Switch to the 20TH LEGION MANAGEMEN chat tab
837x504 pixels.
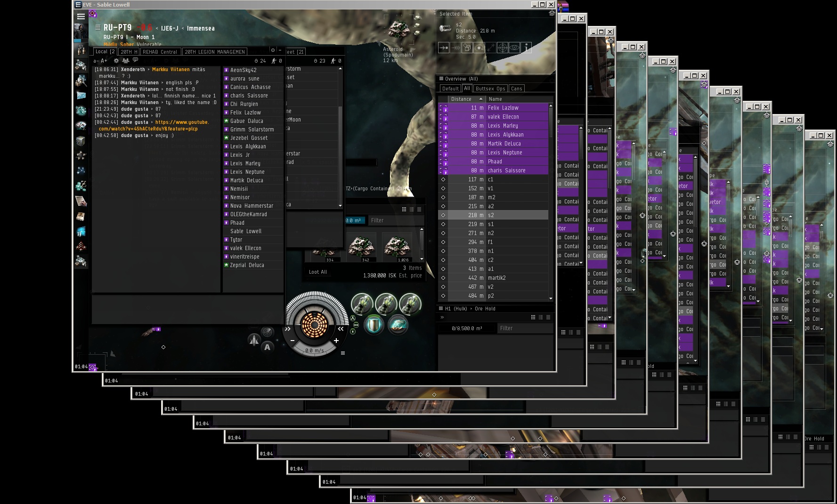coord(215,52)
